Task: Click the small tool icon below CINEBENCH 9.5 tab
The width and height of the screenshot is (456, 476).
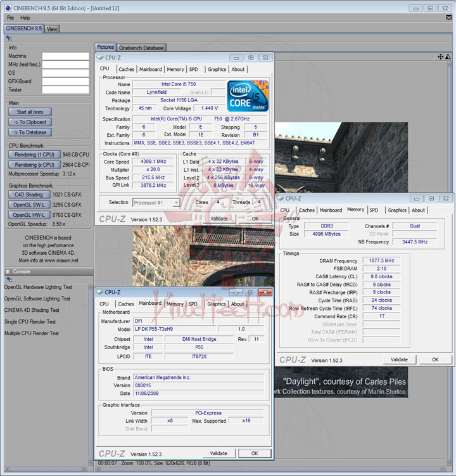Action: pos(9,38)
